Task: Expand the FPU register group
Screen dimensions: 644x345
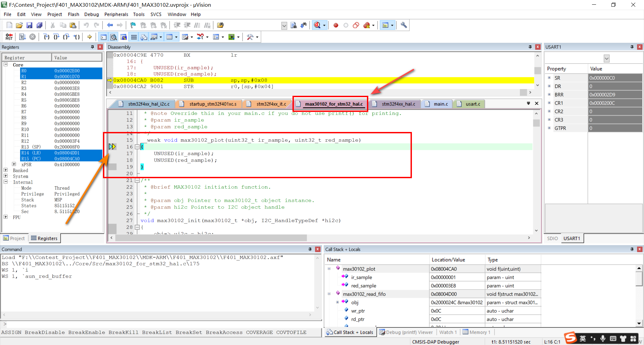Action: click(x=6, y=217)
